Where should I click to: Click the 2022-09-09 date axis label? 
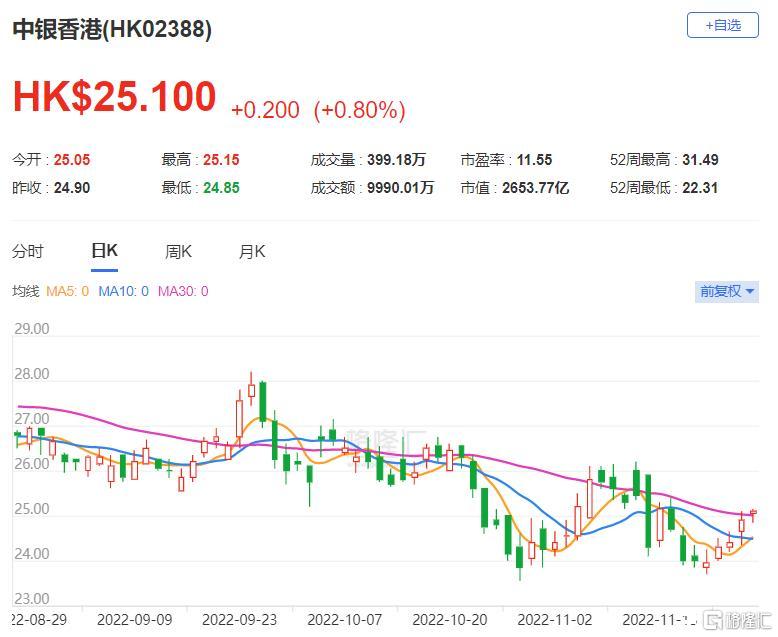[x=134, y=620]
